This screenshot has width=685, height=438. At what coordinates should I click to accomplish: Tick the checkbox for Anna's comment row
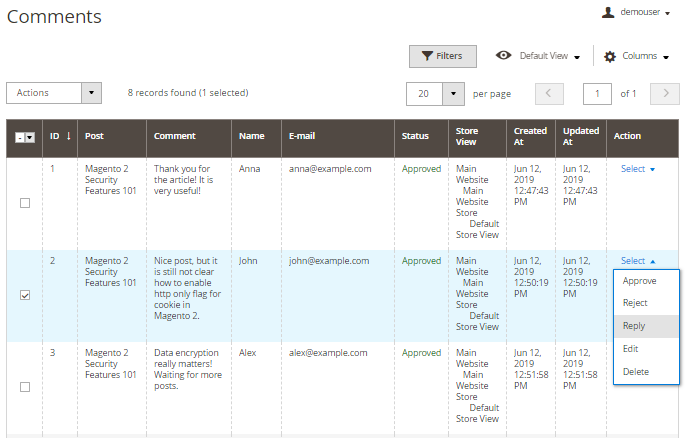(x=25, y=203)
